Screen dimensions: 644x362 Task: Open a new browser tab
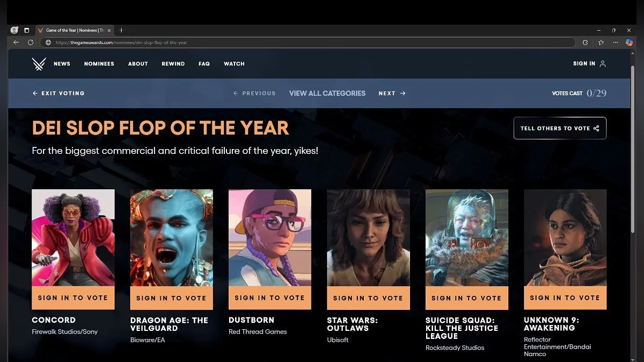pos(121,31)
